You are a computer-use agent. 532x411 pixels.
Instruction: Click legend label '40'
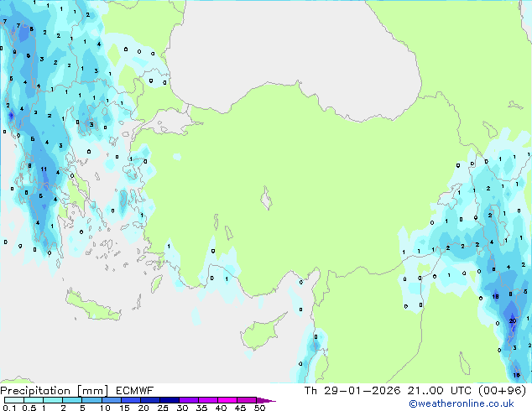click(221, 408)
